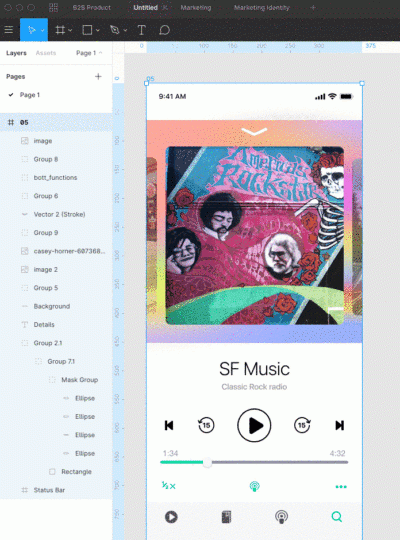Click the green playback progress slider knob

pos(207,463)
